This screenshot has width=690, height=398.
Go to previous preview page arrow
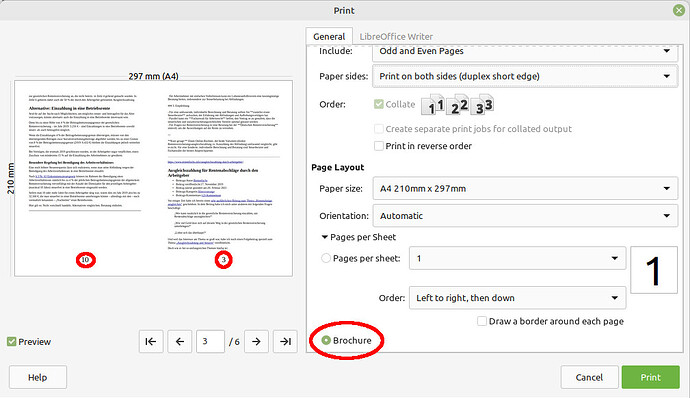tap(180, 341)
